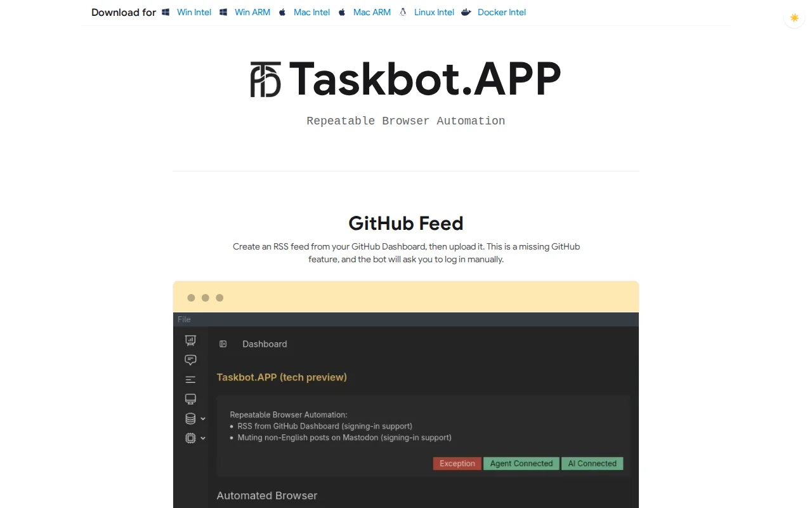
Task: Open the dashboard chart icon in sidebar
Action: click(190, 341)
